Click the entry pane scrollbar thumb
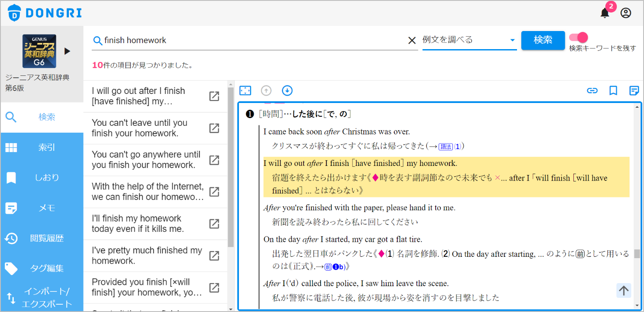The width and height of the screenshot is (644, 312). tap(637, 253)
